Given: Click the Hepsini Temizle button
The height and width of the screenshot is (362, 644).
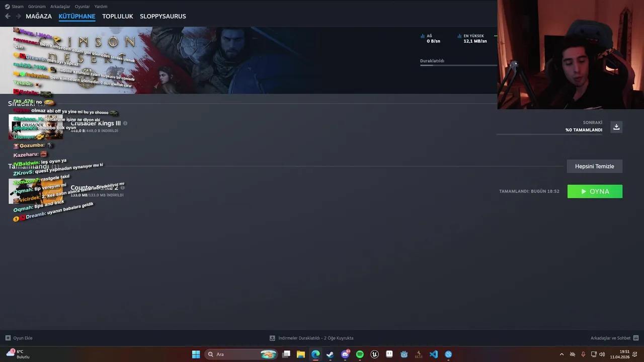Looking at the screenshot, I should 595,166.
